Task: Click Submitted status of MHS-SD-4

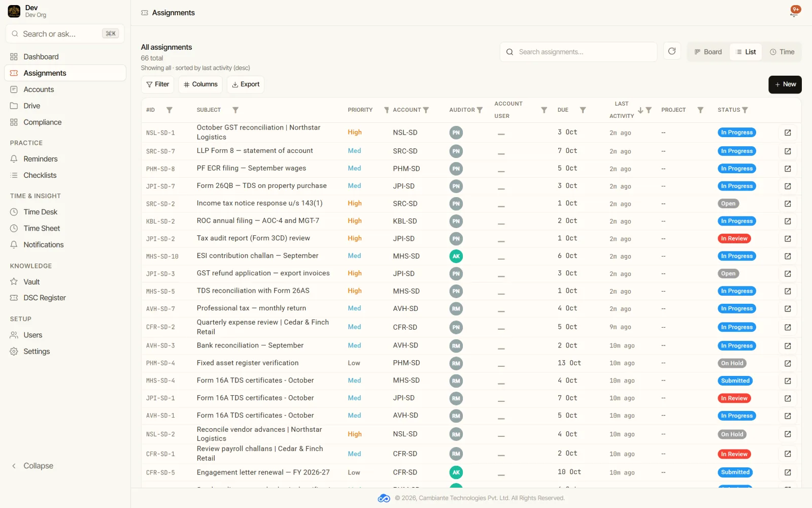Action: [x=735, y=381]
